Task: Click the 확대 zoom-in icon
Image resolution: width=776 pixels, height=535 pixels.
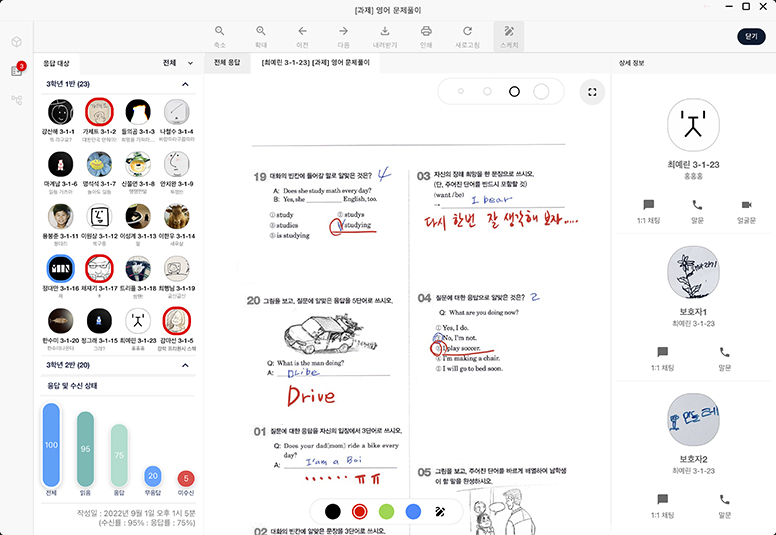Action: 261,36
